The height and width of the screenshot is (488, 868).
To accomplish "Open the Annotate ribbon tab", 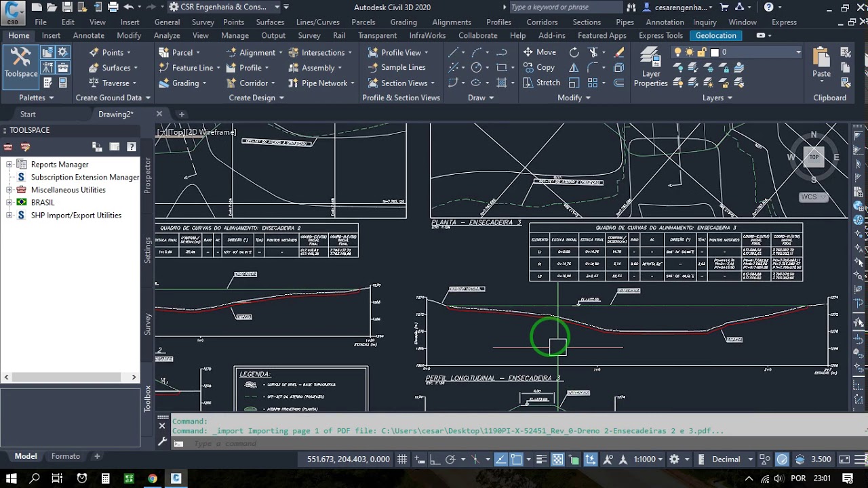I will pyautogui.click(x=89, y=35).
